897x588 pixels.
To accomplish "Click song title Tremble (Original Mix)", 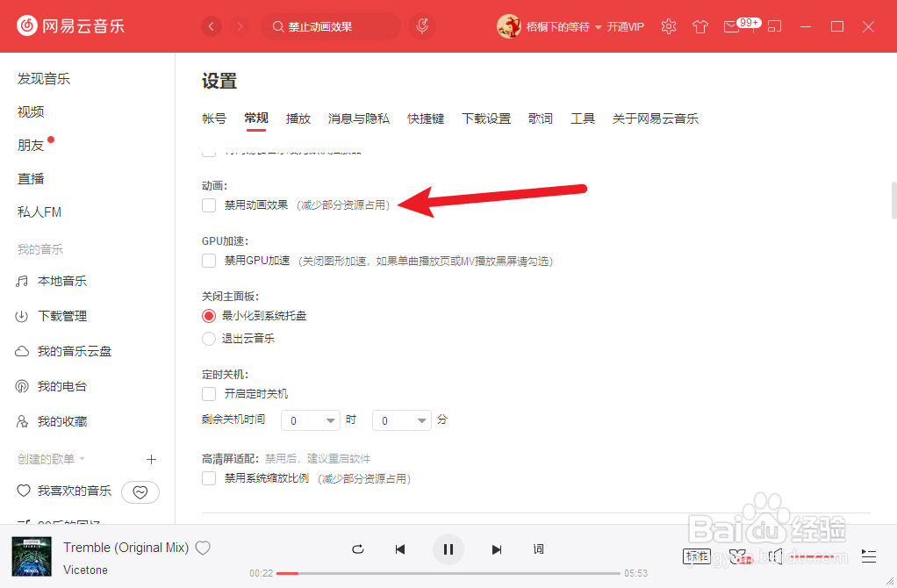I will [x=126, y=548].
